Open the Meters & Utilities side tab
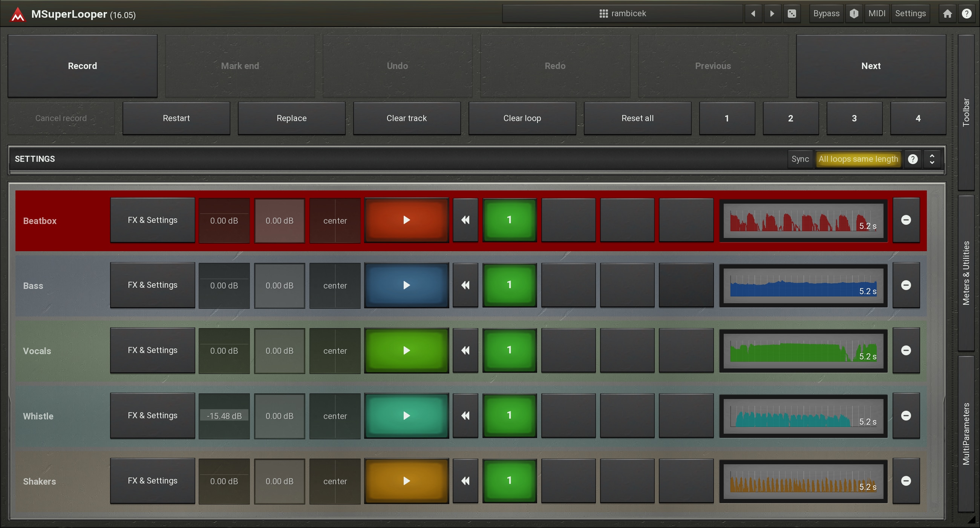980x528 pixels. coord(966,273)
